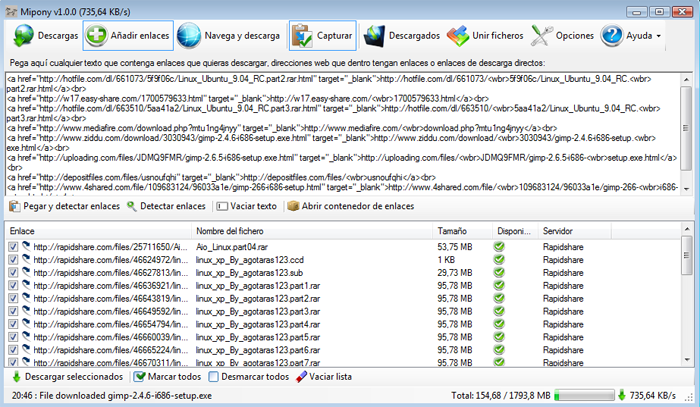Click the Marcar todos checkmark icon
Image resolution: width=700 pixels, height=407 pixels.
tap(140, 377)
